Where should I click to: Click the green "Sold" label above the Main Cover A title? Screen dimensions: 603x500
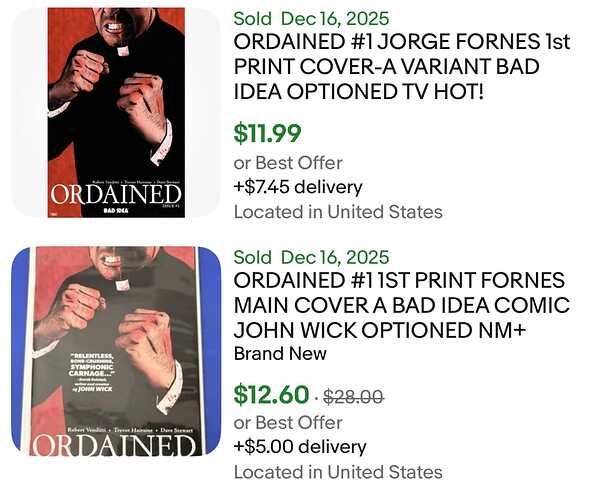click(x=253, y=257)
